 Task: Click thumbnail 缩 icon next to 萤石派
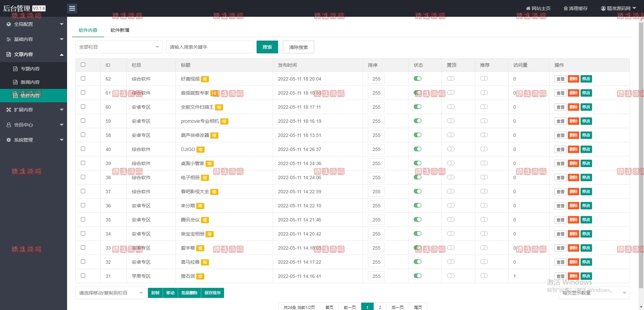pos(200,276)
